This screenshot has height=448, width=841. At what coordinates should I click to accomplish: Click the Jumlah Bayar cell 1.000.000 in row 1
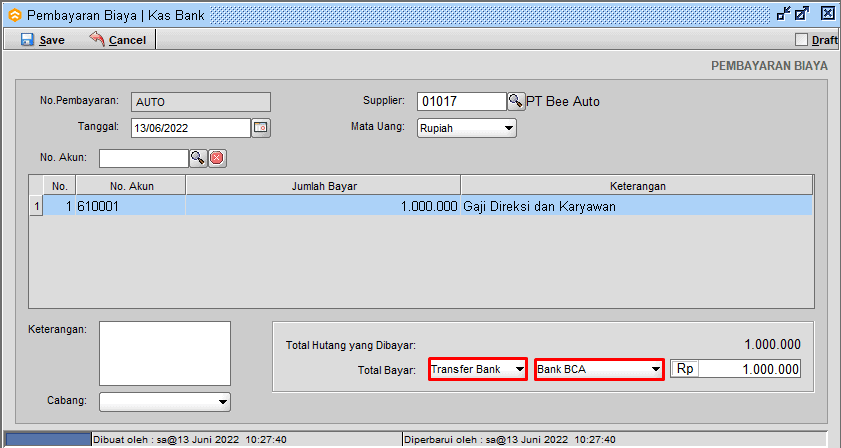pyautogui.click(x=323, y=206)
